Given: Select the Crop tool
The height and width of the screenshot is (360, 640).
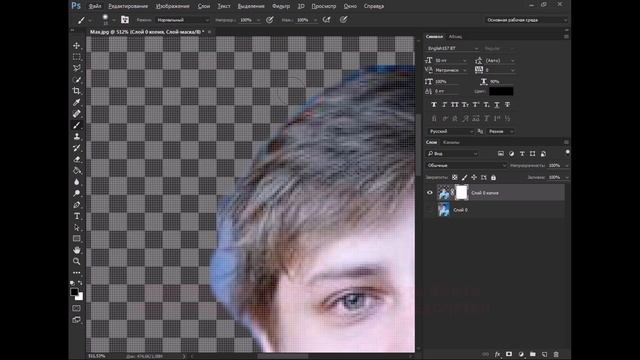Looking at the screenshot, I should (x=76, y=91).
